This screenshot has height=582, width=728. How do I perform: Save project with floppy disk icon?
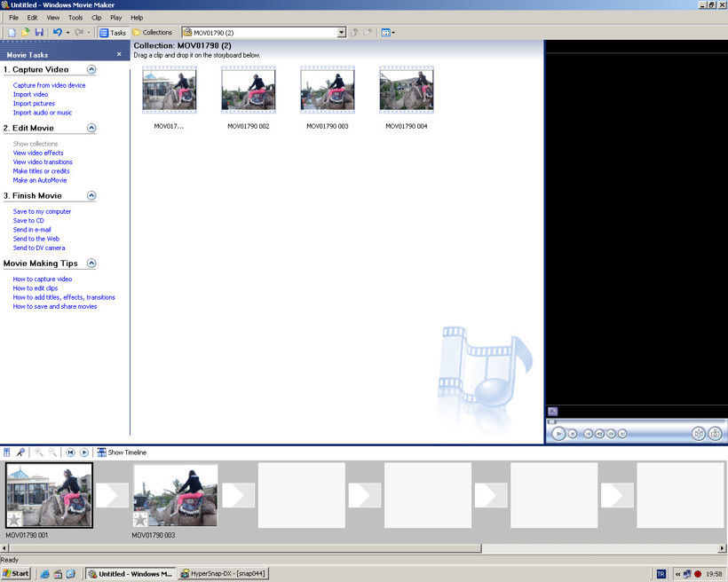click(x=39, y=33)
